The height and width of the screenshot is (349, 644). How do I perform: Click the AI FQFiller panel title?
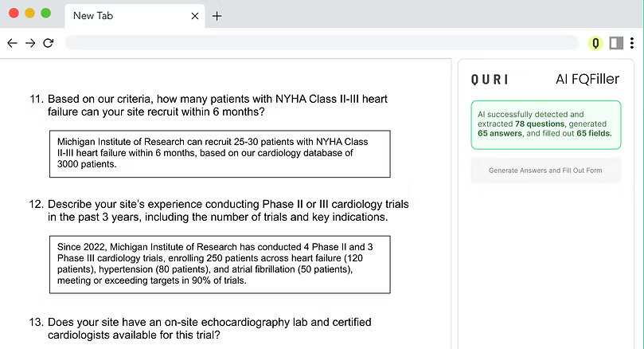[587, 80]
